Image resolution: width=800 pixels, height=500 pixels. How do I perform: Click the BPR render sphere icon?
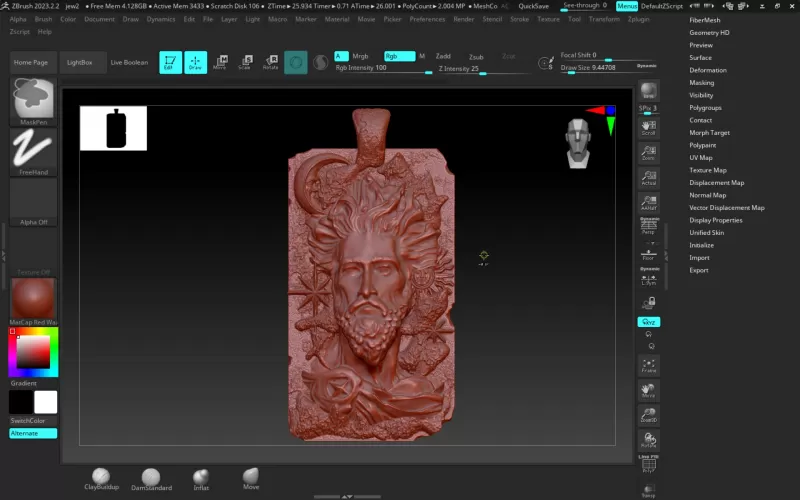[648, 91]
